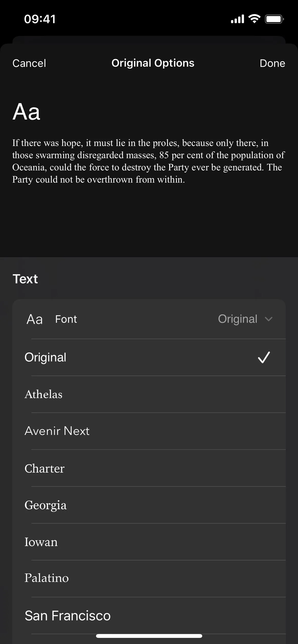Choose the Palatino font
This screenshot has height=644, width=298.
coord(149,579)
